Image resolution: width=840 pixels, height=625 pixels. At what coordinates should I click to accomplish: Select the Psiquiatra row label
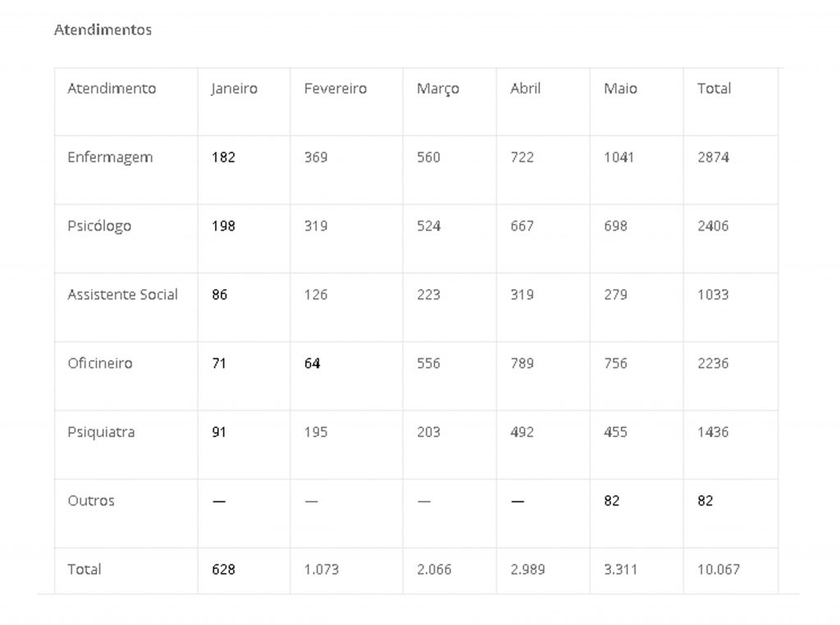point(101,432)
